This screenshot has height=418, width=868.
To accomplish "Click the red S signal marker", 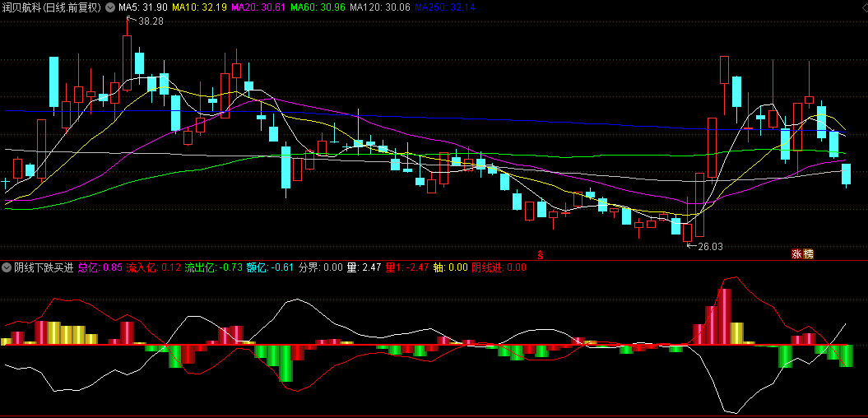I will point(541,255).
